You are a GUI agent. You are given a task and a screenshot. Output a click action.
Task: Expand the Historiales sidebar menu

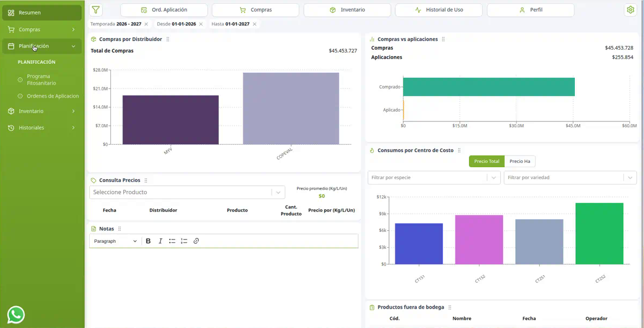[x=42, y=127]
